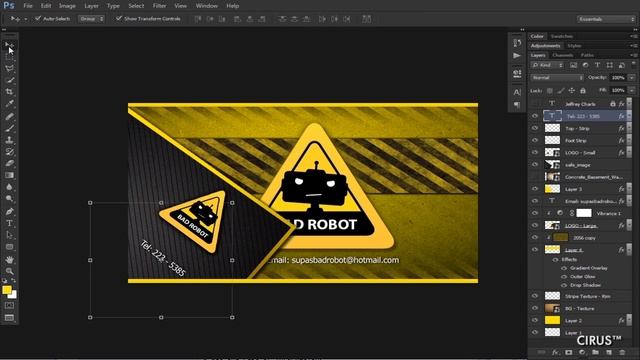Image resolution: width=640 pixels, height=360 pixels.
Task: Create a new layer from panel bottom
Action: pyautogui.click(x=609, y=352)
